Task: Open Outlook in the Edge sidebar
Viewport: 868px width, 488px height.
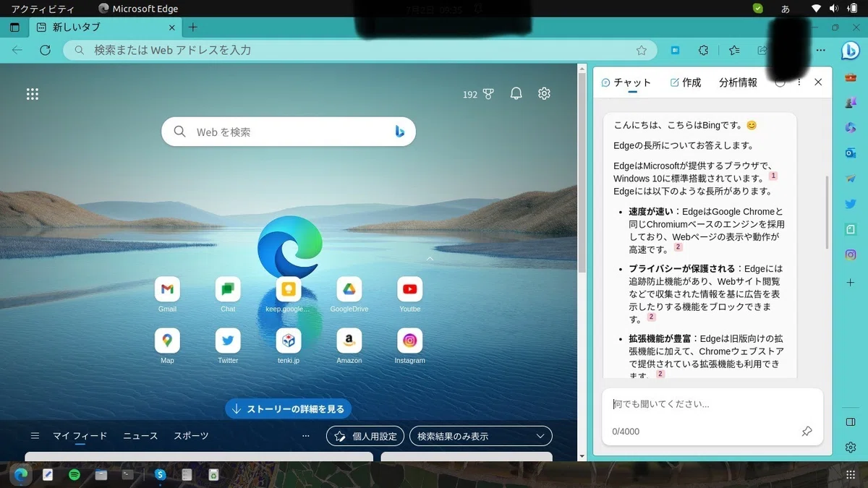Action: click(851, 153)
